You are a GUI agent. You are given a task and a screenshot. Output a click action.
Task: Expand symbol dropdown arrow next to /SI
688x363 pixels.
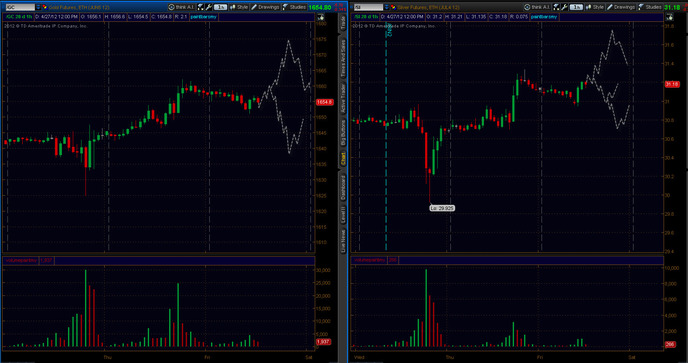[387, 7]
